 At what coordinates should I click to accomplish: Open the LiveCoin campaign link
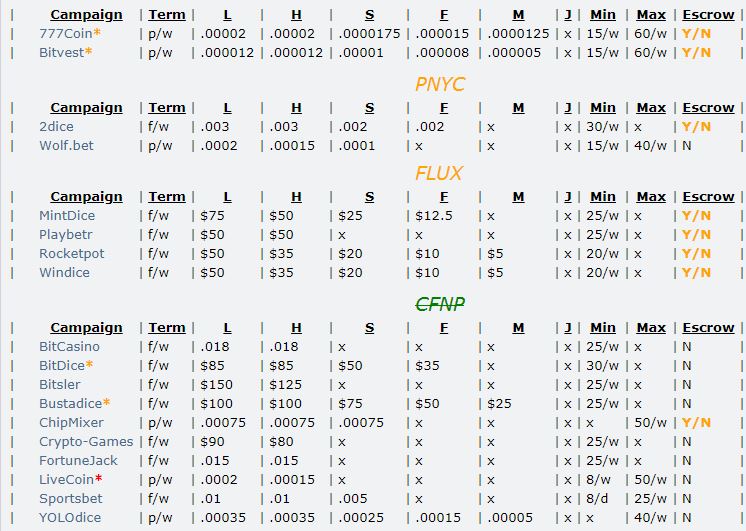(x=66, y=480)
